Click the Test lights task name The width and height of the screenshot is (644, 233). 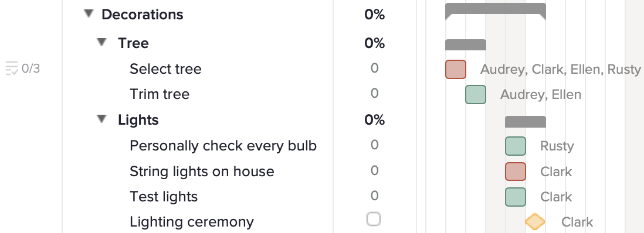(164, 197)
